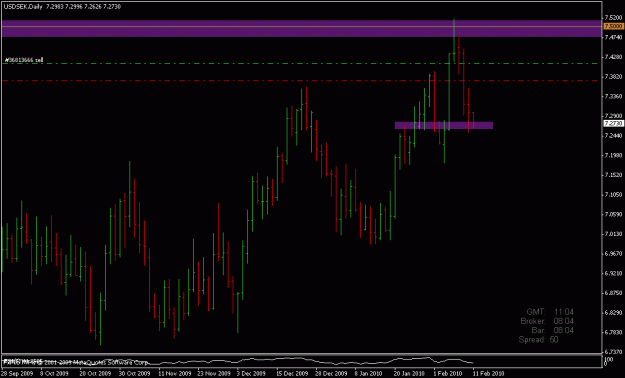The width and height of the screenshot is (625, 378).
Task: Click the 7.1980 price axis label
Action: [x=613, y=155]
